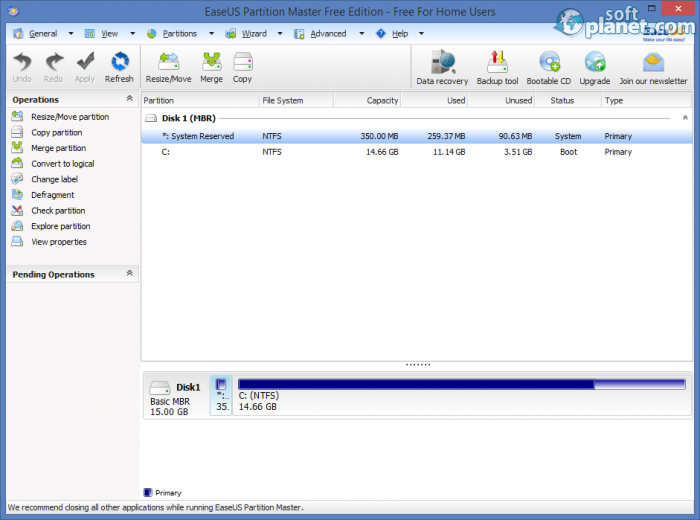Select the C: partition row
Viewport: 700px width, 520px height.
point(417,152)
